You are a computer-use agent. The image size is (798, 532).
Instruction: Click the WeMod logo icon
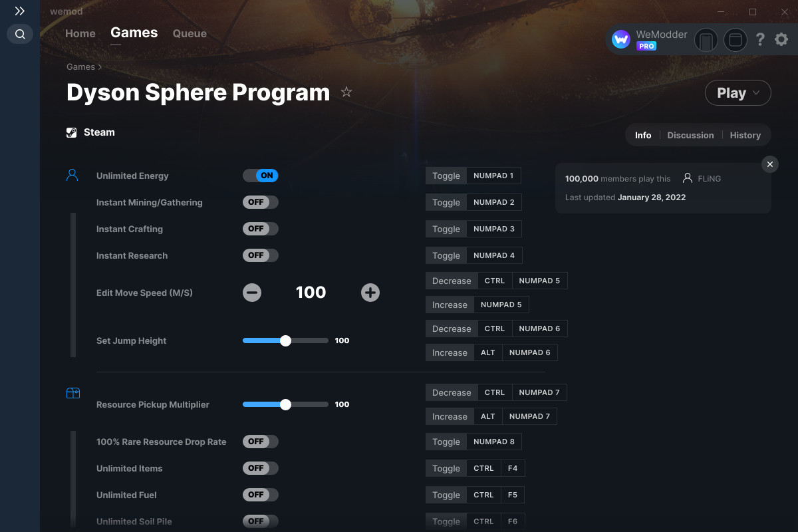tap(620, 39)
